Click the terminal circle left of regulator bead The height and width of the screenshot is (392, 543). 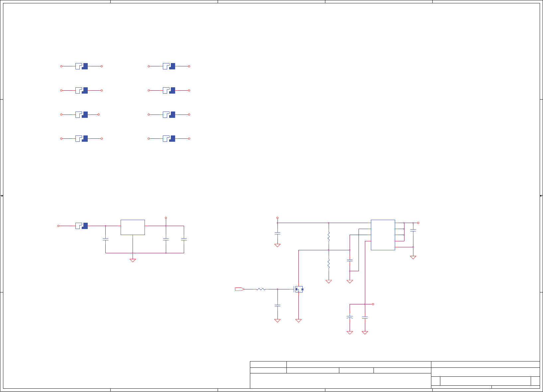58,226
